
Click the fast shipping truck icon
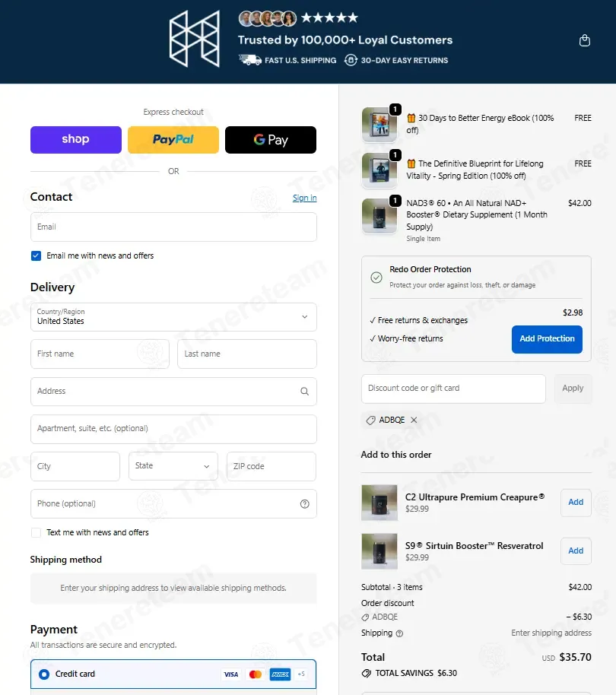click(x=250, y=60)
